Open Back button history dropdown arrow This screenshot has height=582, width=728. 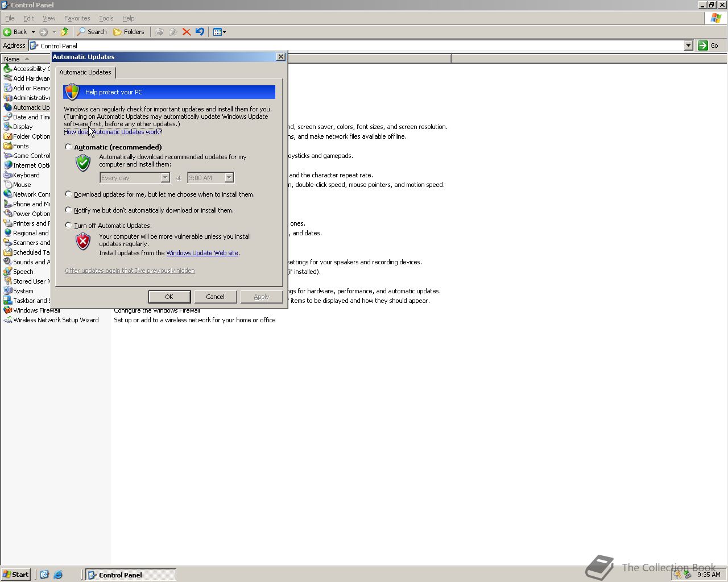pyautogui.click(x=33, y=32)
